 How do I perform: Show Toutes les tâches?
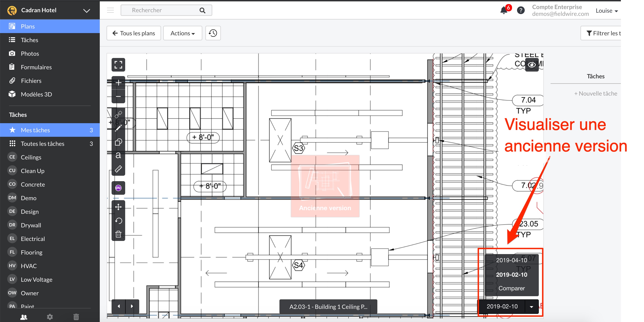pyautogui.click(x=50, y=144)
